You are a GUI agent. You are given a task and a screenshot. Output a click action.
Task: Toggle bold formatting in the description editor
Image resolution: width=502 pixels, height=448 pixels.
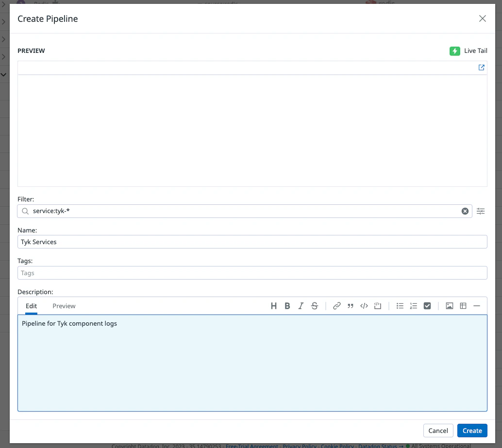(x=287, y=306)
